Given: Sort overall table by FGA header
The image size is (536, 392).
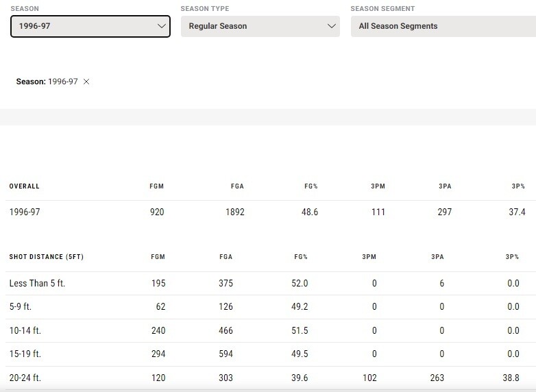Looking at the screenshot, I should tap(237, 186).
